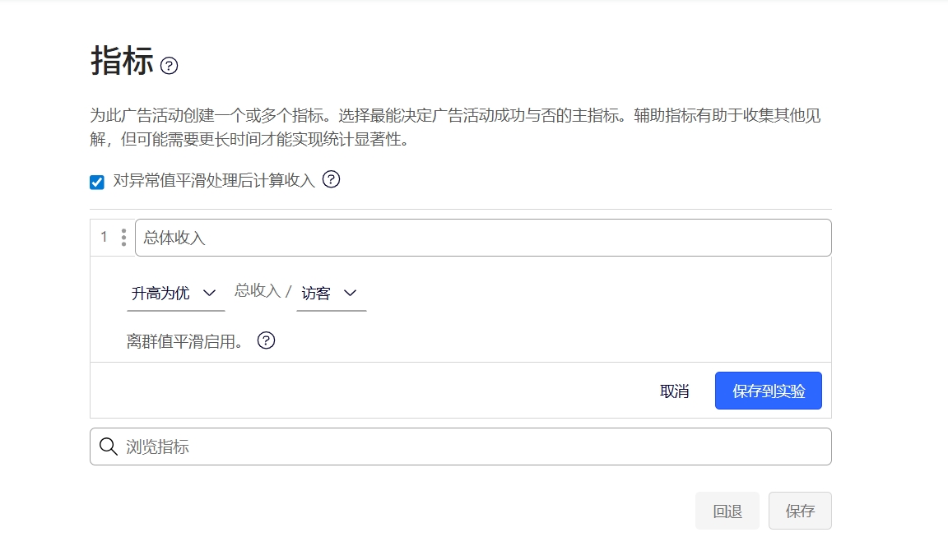948x560 pixels.
Task: Click the 离群值平滑启用 status text
Action: tap(186, 341)
